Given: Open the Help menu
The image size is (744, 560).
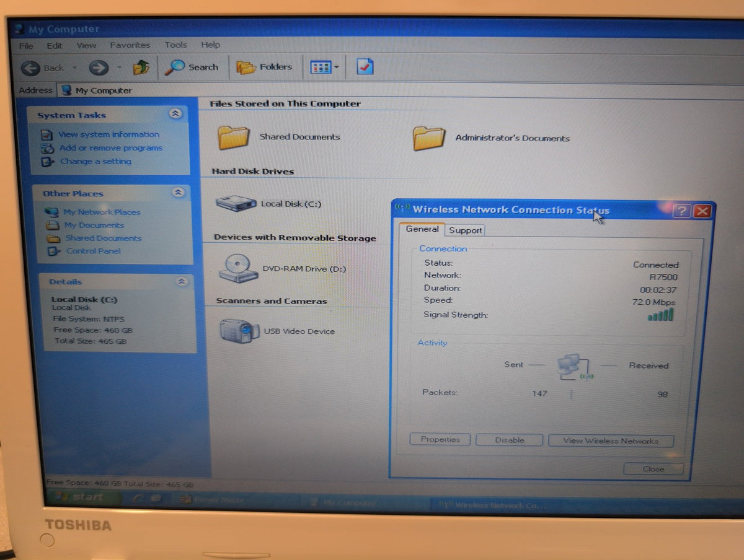Looking at the screenshot, I should click(x=211, y=45).
